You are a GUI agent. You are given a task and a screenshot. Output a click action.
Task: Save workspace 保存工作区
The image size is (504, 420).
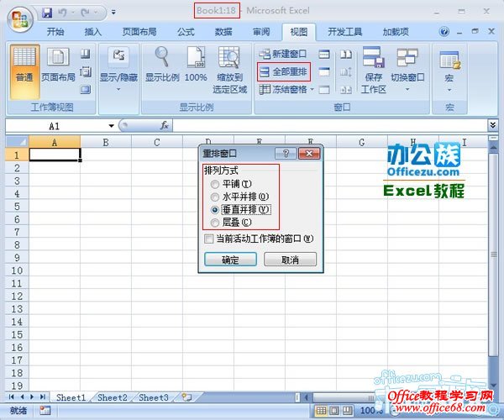[x=373, y=70]
